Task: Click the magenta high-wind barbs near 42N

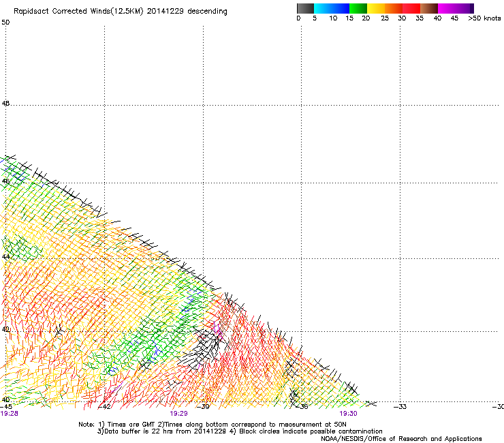Action: 218,330
